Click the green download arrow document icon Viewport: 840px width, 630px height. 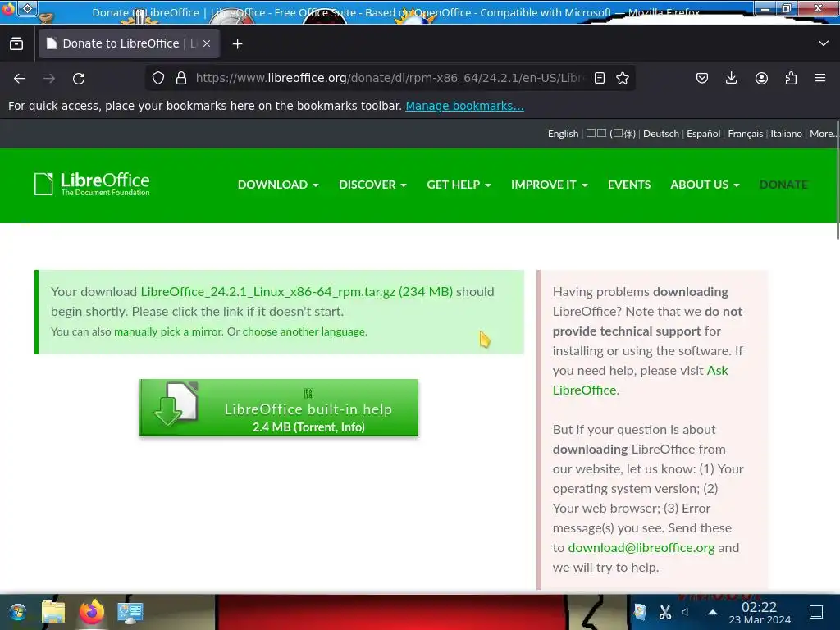tap(176, 404)
